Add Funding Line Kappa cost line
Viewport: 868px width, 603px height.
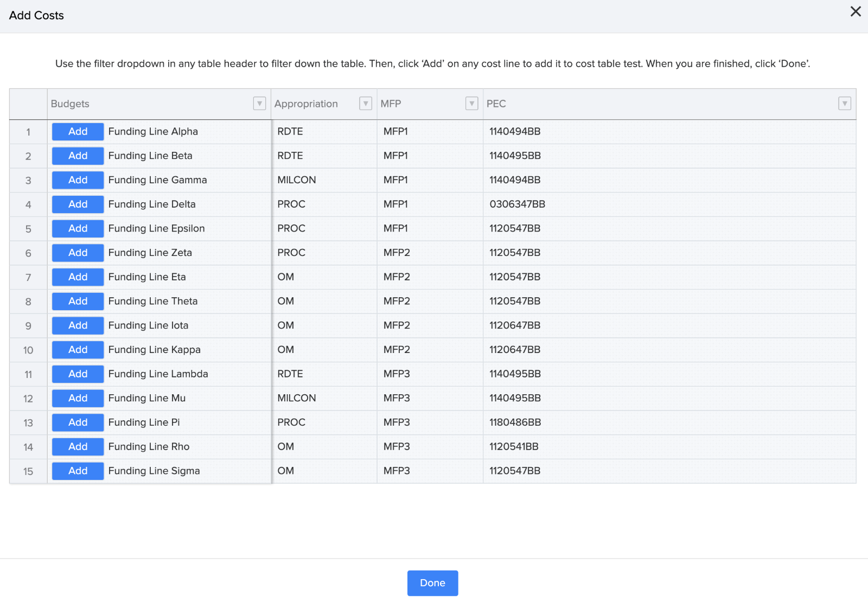[78, 350]
